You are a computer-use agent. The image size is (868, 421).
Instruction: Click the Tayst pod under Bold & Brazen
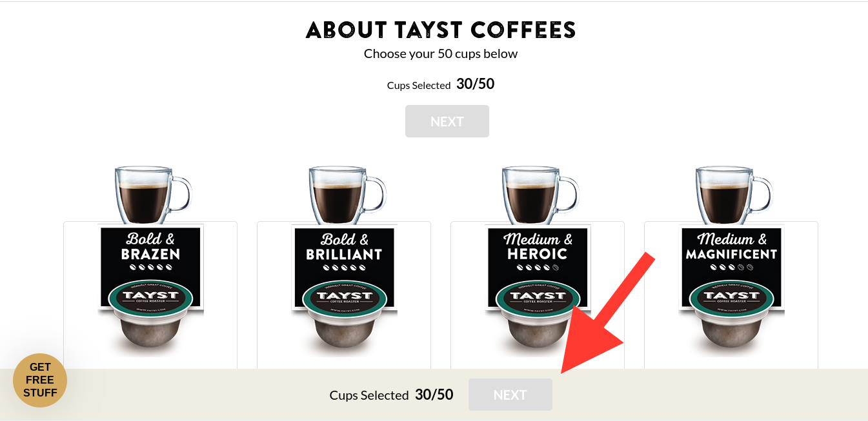coord(150,316)
